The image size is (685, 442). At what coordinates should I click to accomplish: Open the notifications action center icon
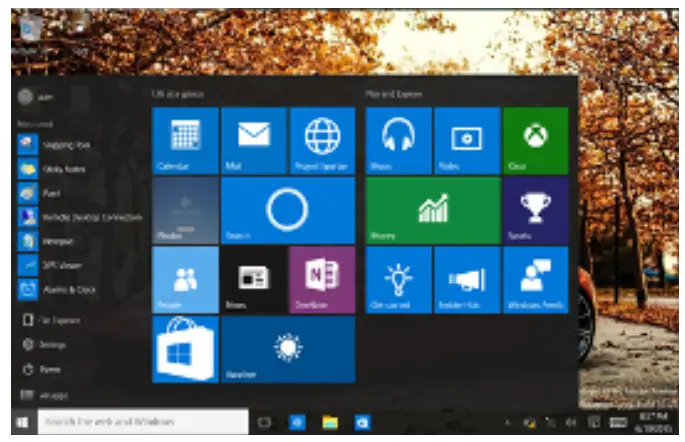click(593, 422)
